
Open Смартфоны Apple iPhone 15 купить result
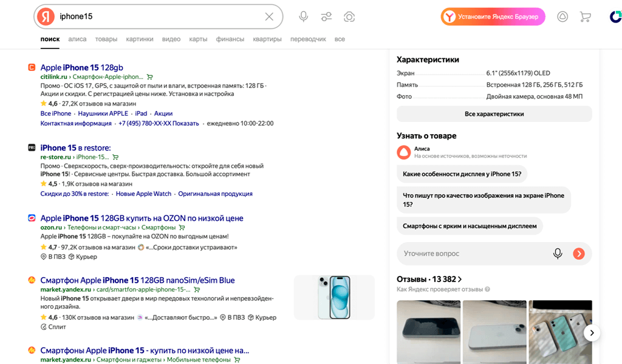pos(145,350)
